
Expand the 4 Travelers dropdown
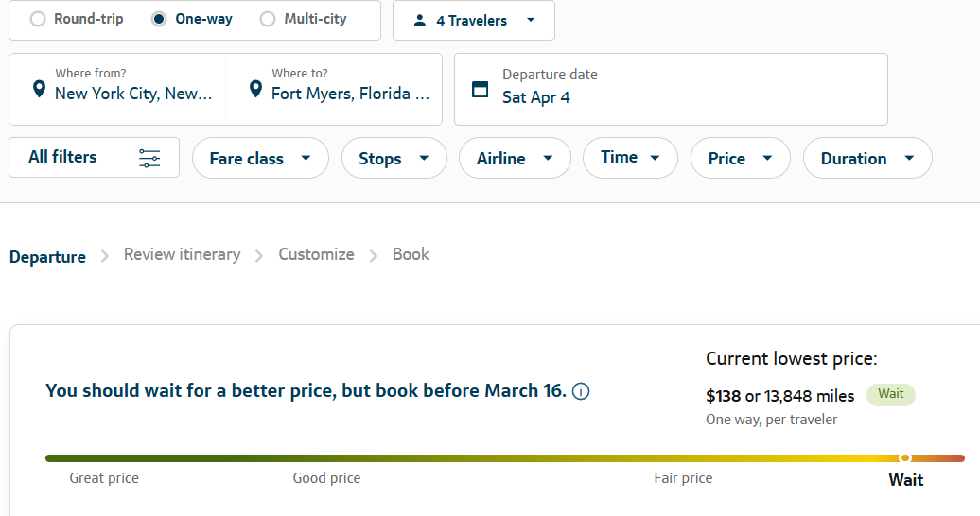click(x=474, y=21)
